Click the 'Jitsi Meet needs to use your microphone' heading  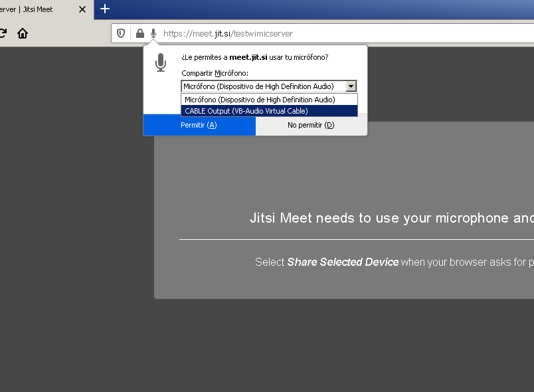click(x=392, y=218)
